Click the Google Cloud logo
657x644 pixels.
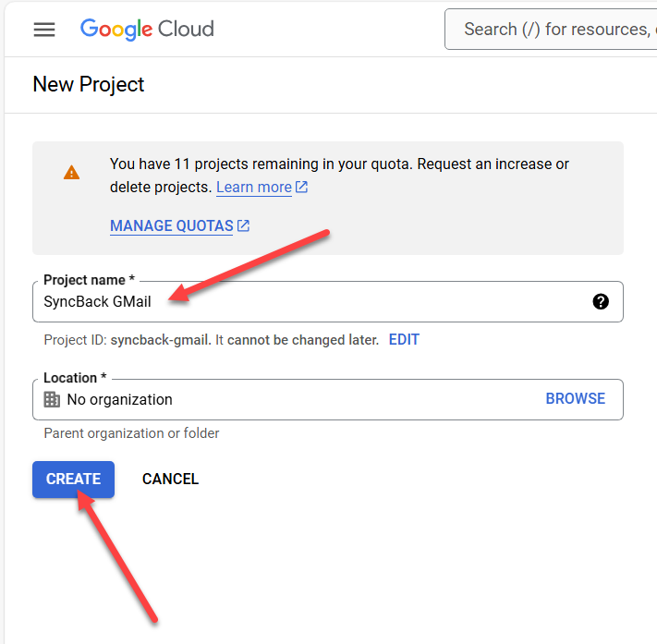tap(147, 30)
